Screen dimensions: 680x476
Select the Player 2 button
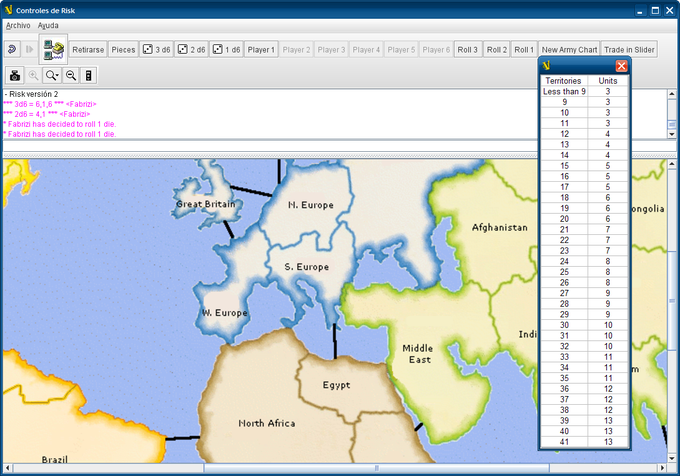pos(296,49)
